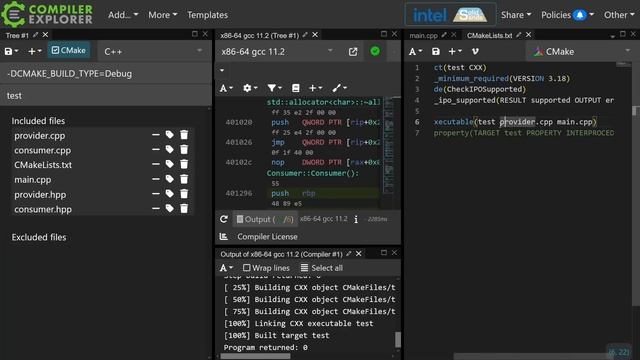Delete CMakeLists.txt with trash icon
640x360 pixels.
point(184,164)
